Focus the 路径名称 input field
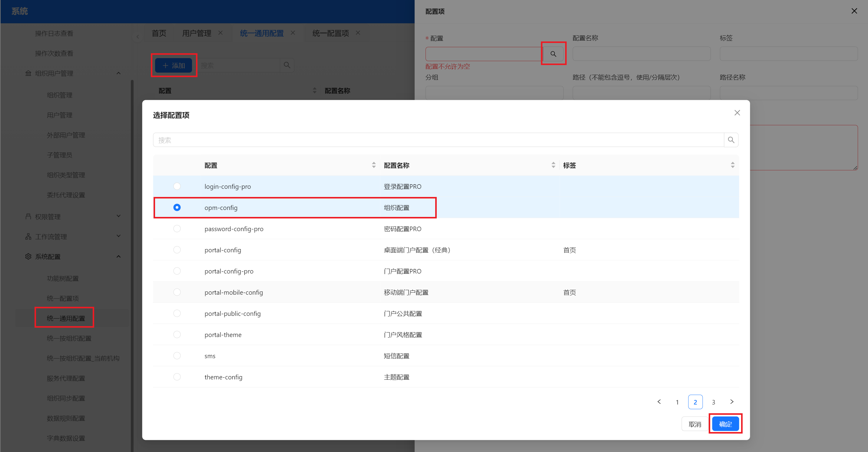This screenshot has height=452, width=868. (x=788, y=93)
